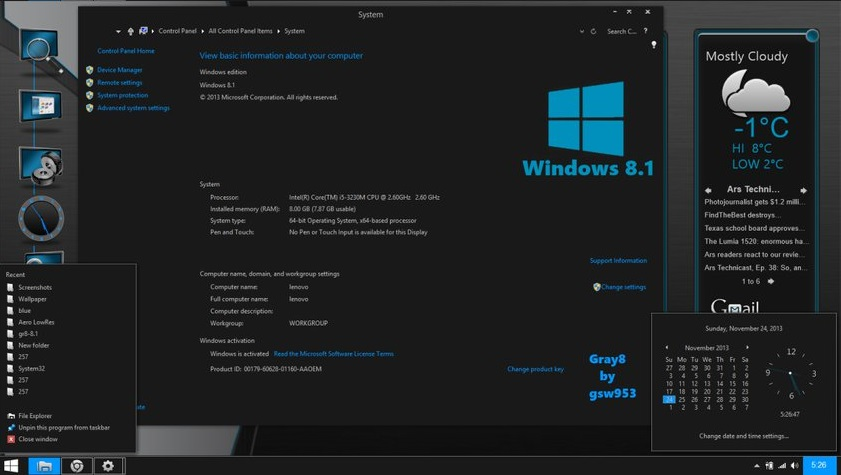Open the network signal tray icon
Viewport: 841px width, 475px height.
782,465
